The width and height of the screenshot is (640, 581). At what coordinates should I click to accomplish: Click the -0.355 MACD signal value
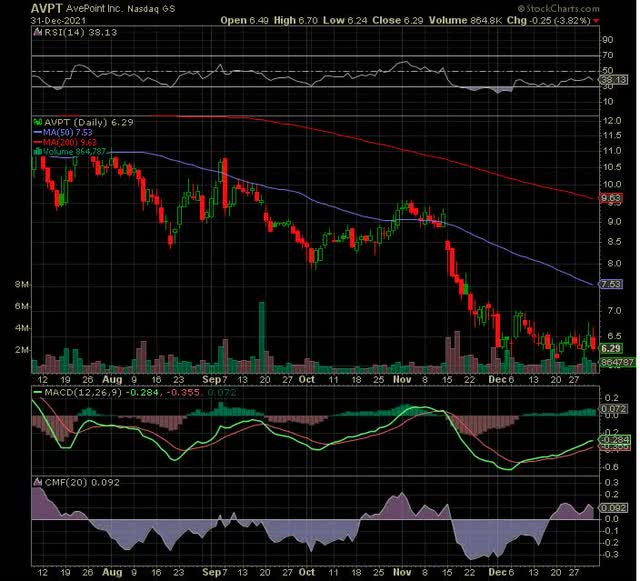(x=183, y=392)
